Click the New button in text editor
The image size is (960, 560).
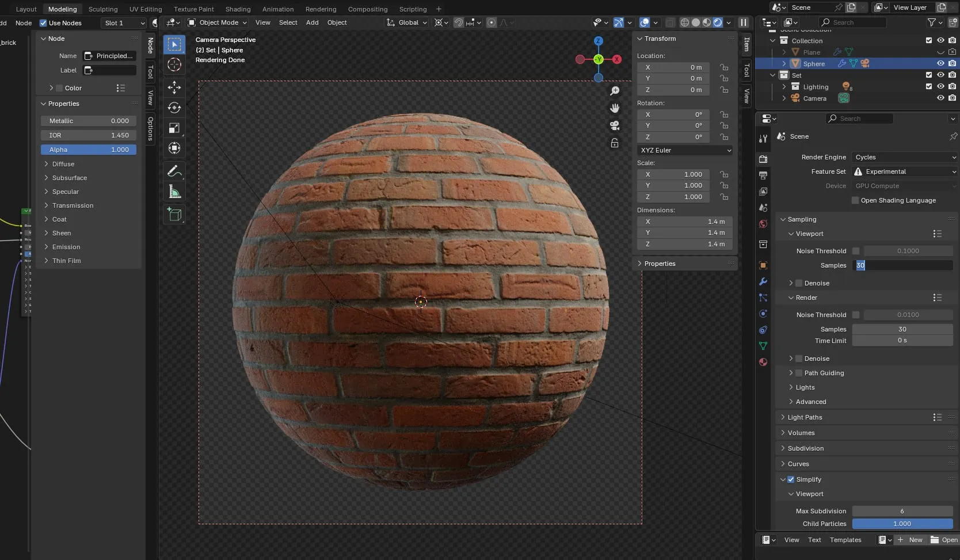tap(910, 540)
